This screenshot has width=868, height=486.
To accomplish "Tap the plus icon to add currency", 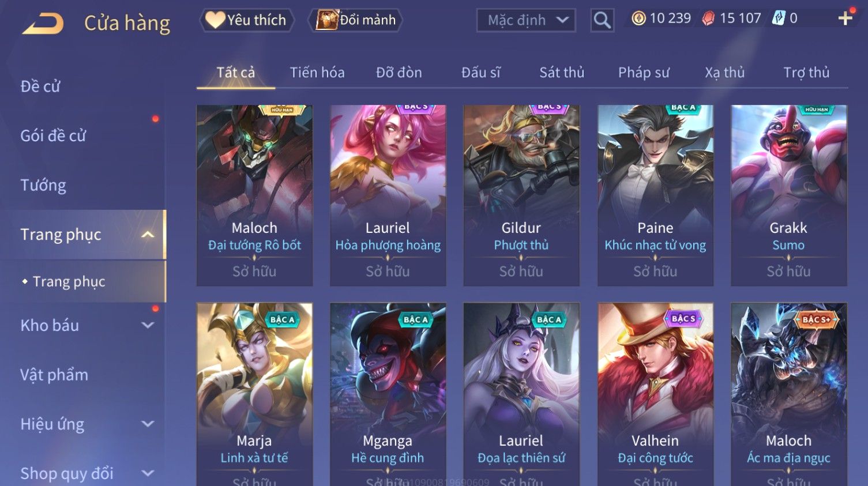I will (x=846, y=18).
